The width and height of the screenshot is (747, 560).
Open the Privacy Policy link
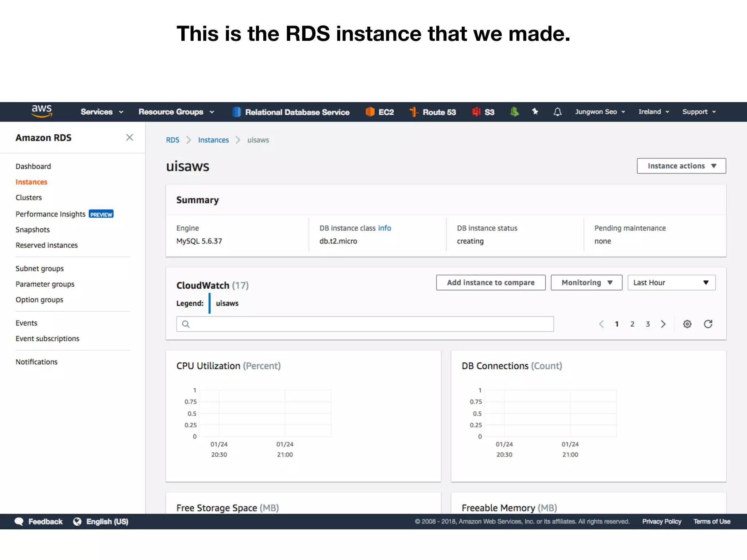(662, 521)
